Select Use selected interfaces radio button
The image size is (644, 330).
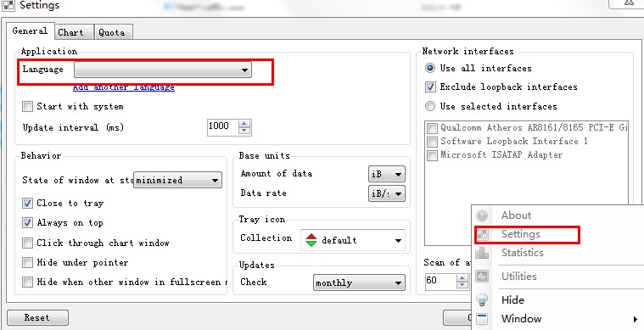point(430,107)
